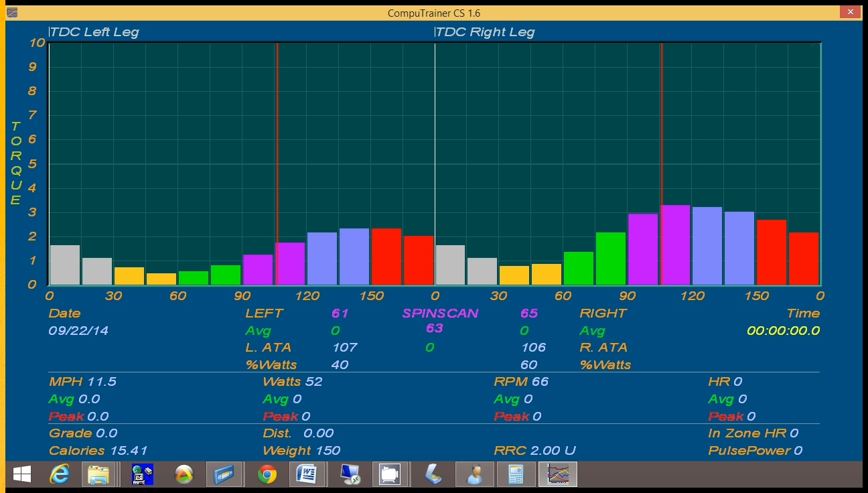Open Microsoft Word from taskbar
The width and height of the screenshot is (868, 493).
307,475
